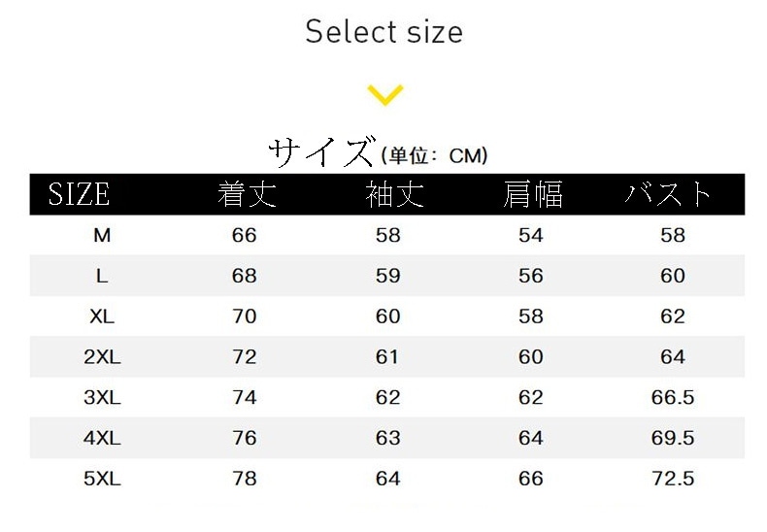Select the 2XL size row label
The image size is (767, 532).
pyautogui.click(x=102, y=357)
